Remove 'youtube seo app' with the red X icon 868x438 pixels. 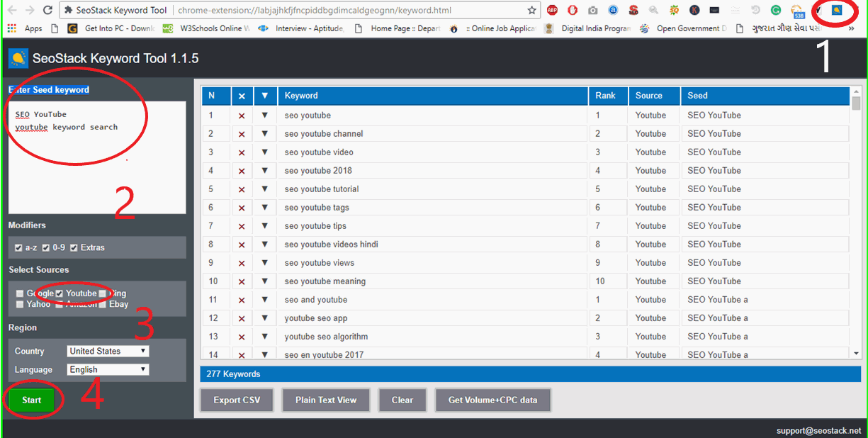click(x=242, y=318)
